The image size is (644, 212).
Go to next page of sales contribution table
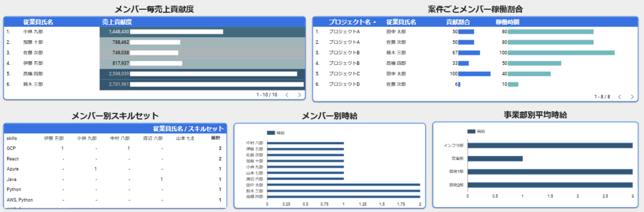299,95
